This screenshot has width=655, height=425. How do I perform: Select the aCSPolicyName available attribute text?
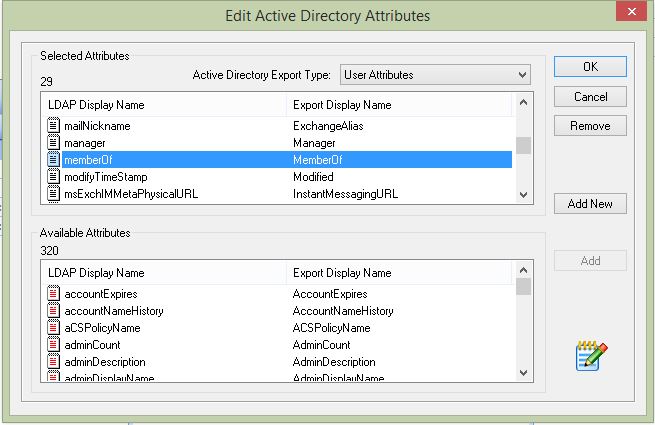[x=102, y=328]
